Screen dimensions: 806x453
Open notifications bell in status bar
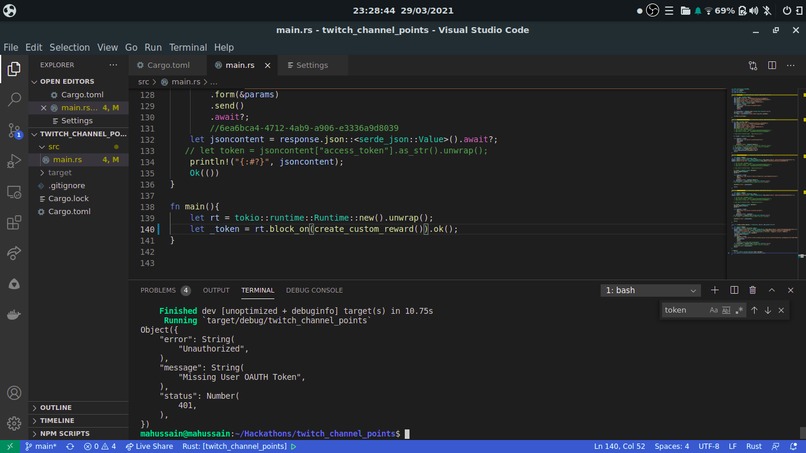(x=794, y=446)
